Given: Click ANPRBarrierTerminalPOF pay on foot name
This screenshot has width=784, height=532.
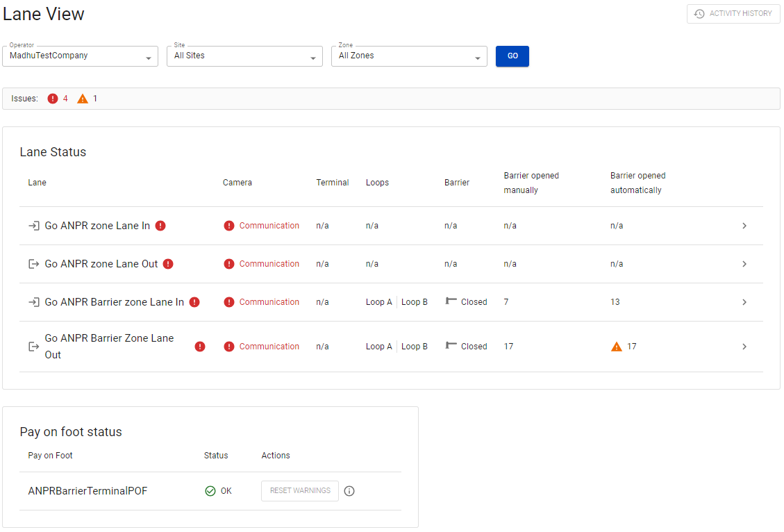Looking at the screenshot, I should [87, 491].
